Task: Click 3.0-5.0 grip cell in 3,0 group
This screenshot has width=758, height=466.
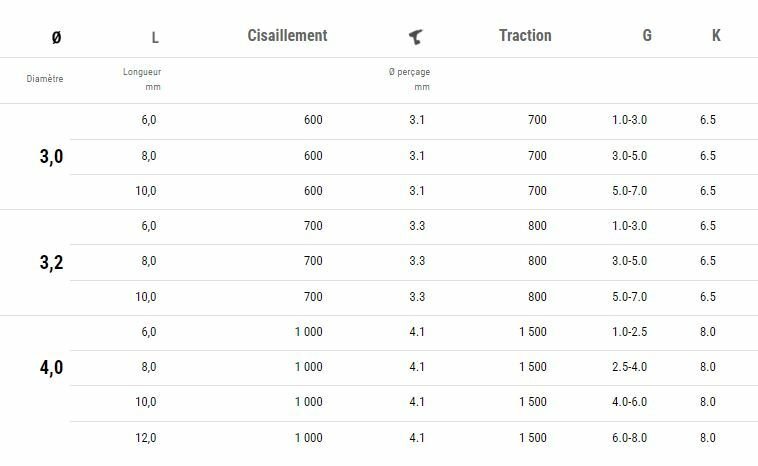Action: click(x=629, y=156)
